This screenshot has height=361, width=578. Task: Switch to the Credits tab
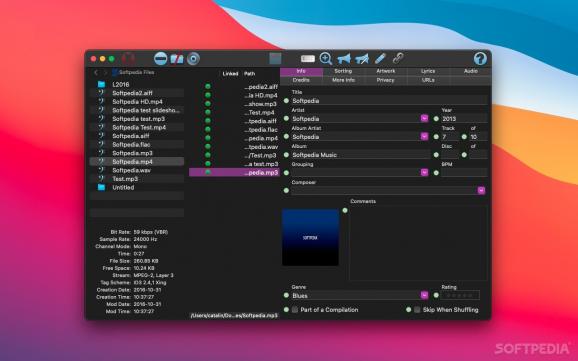click(x=301, y=80)
